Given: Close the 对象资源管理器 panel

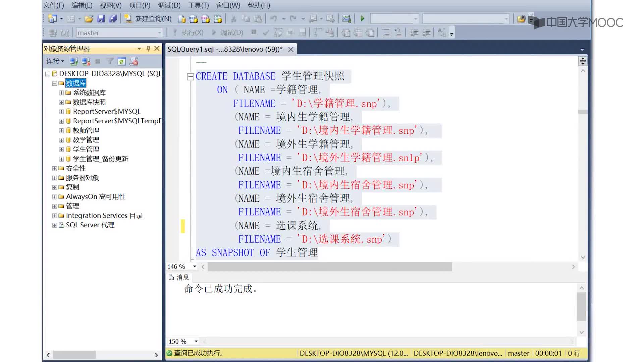Looking at the screenshot, I should (x=157, y=49).
